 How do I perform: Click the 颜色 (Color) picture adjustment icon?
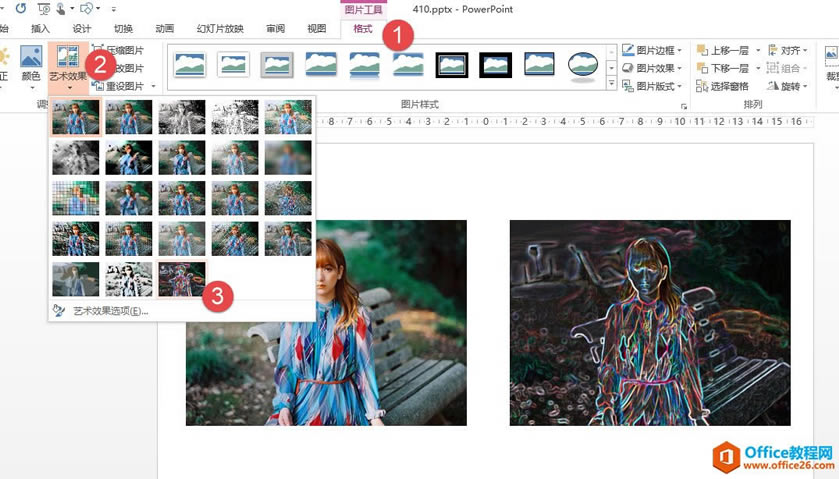click(31, 63)
